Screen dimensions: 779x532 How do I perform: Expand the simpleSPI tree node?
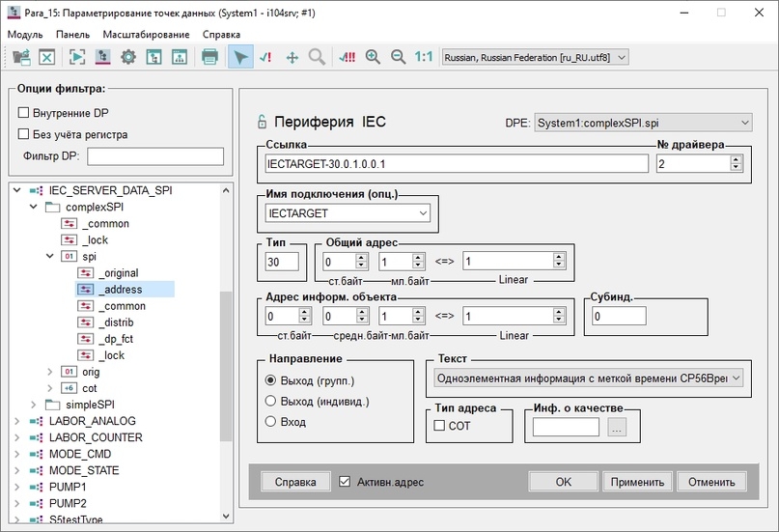[x=33, y=405]
